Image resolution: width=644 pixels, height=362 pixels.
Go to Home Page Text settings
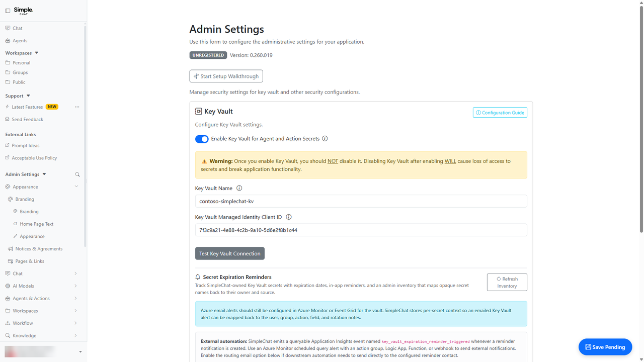coord(36,224)
